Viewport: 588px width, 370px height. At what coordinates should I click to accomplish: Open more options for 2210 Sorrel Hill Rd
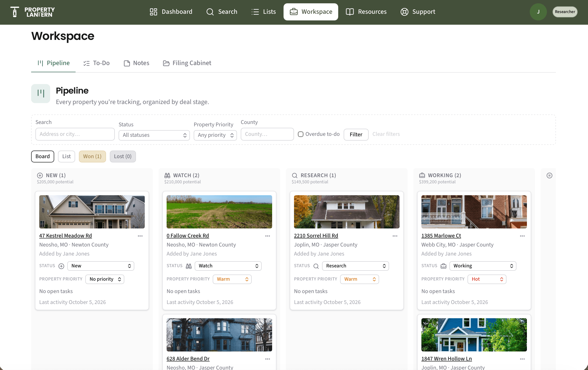395,236
